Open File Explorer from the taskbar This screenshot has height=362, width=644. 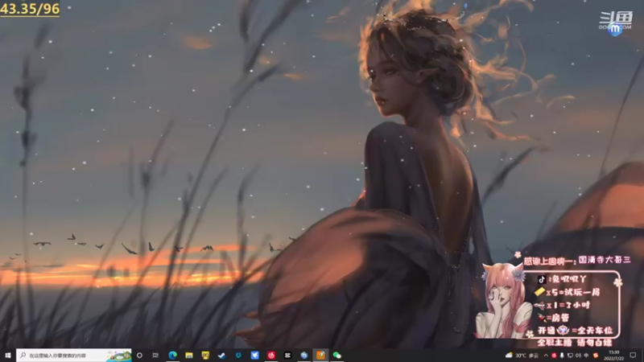[x=189, y=356]
